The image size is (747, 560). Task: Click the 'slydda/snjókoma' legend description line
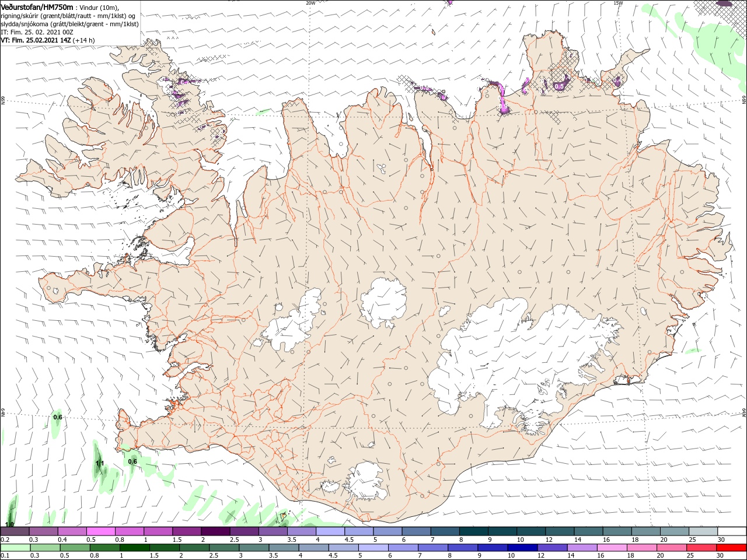69,24
